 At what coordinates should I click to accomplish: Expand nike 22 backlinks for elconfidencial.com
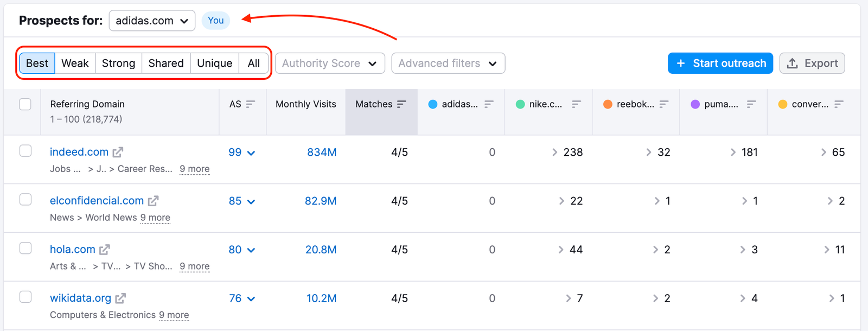tap(561, 201)
